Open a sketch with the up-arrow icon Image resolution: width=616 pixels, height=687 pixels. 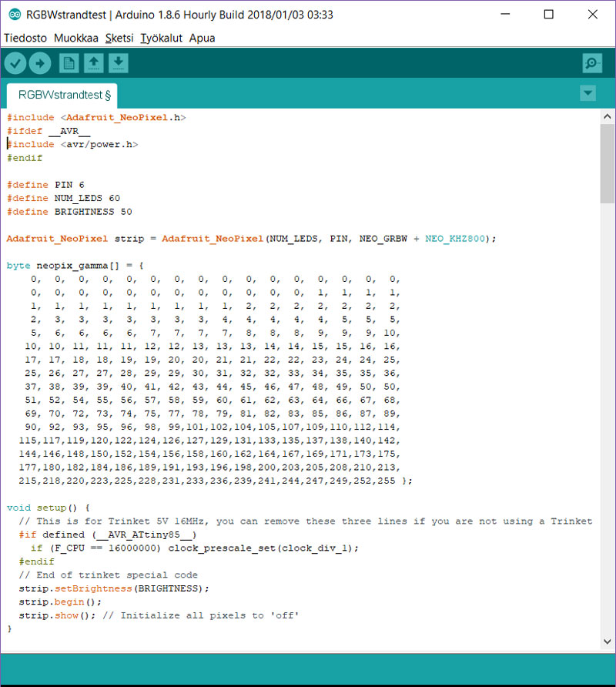(93, 63)
